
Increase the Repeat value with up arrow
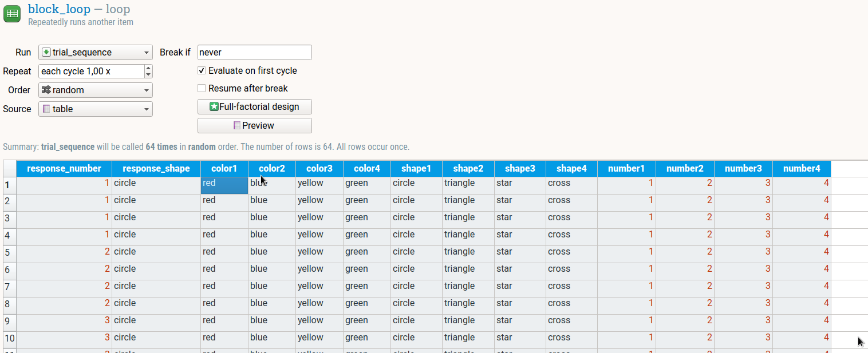149,68
